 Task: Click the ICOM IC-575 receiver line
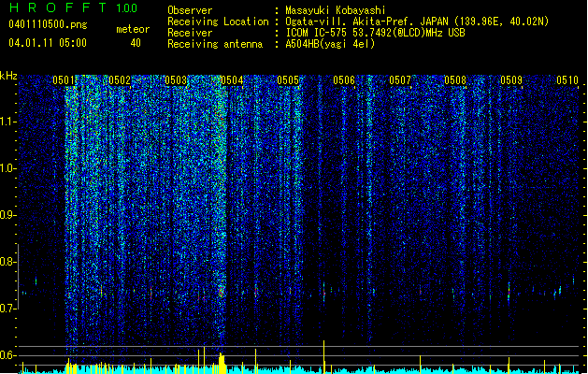376,33
